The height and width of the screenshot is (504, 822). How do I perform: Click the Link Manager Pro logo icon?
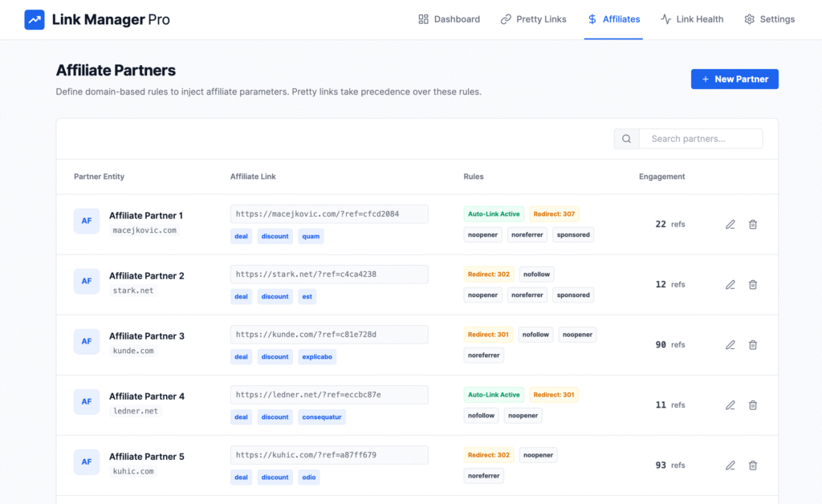coord(35,19)
